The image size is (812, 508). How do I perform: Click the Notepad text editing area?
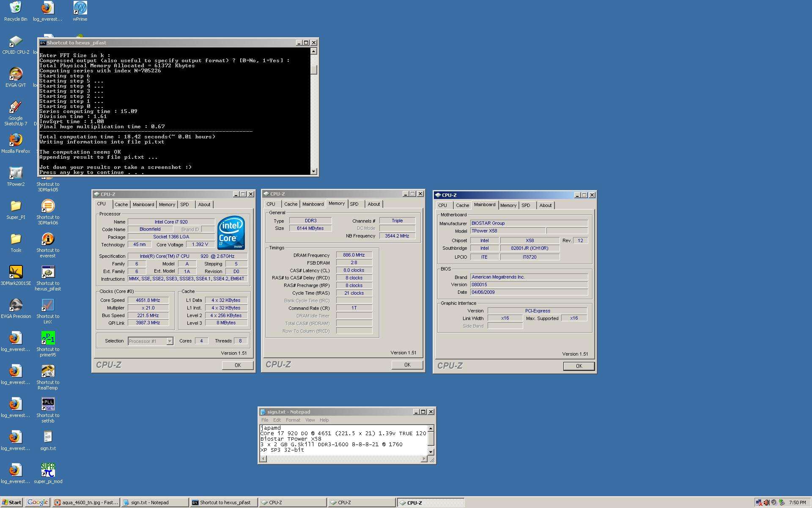343,440
